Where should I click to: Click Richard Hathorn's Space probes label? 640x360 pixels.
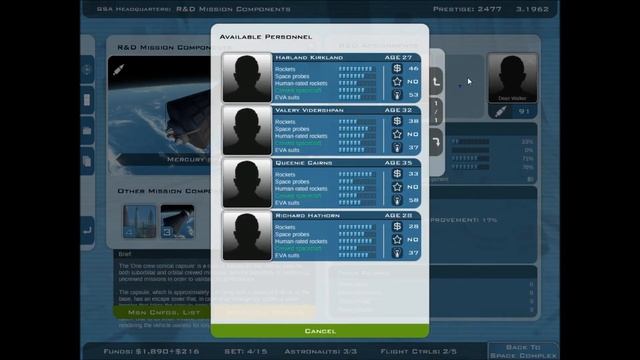[292, 234]
